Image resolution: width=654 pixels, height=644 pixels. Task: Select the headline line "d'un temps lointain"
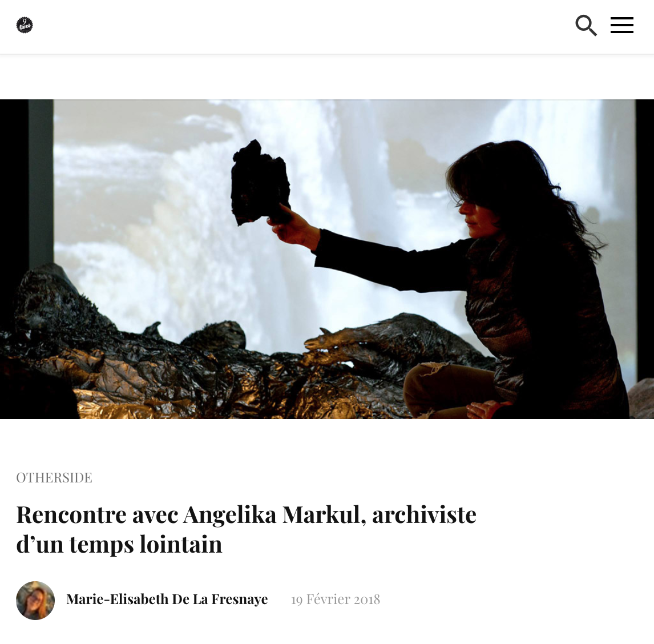pos(119,544)
